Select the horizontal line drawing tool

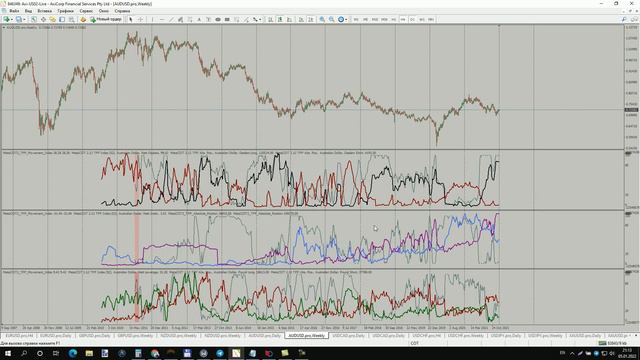point(162,19)
